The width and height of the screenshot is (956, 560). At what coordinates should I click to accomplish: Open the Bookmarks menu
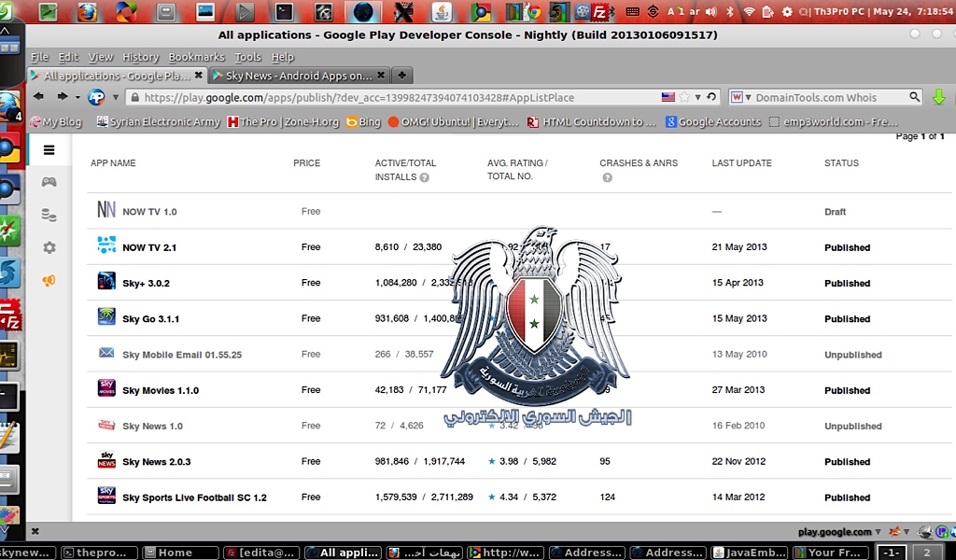tap(196, 57)
